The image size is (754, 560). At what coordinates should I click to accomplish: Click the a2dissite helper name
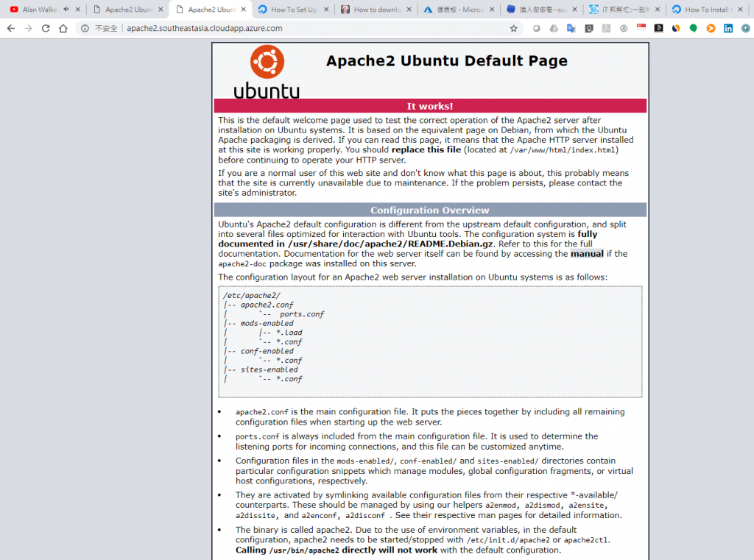tap(256, 515)
